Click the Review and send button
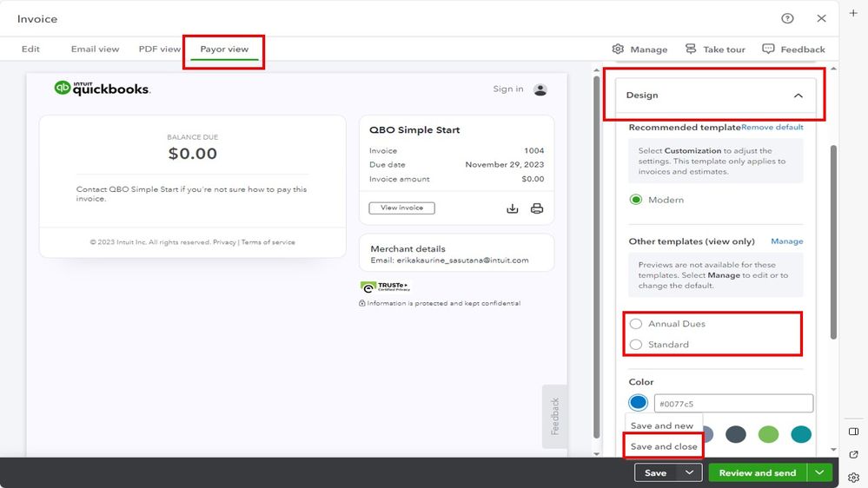This screenshot has width=868, height=488. tap(758, 472)
